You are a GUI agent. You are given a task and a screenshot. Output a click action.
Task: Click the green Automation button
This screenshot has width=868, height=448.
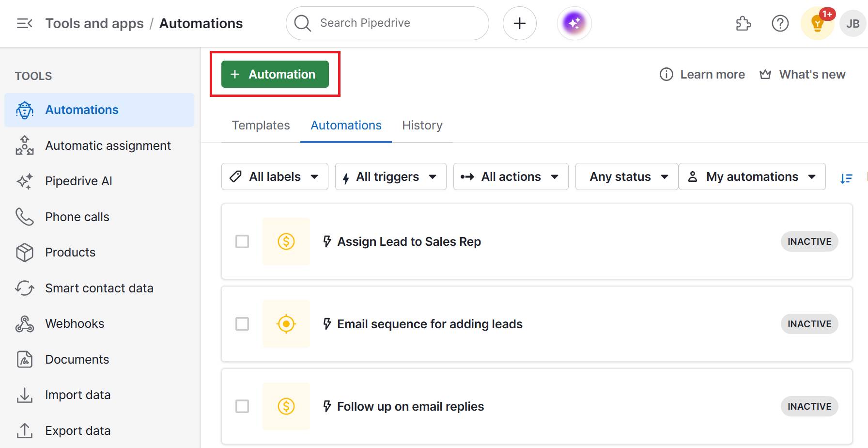pyautogui.click(x=274, y=74)
